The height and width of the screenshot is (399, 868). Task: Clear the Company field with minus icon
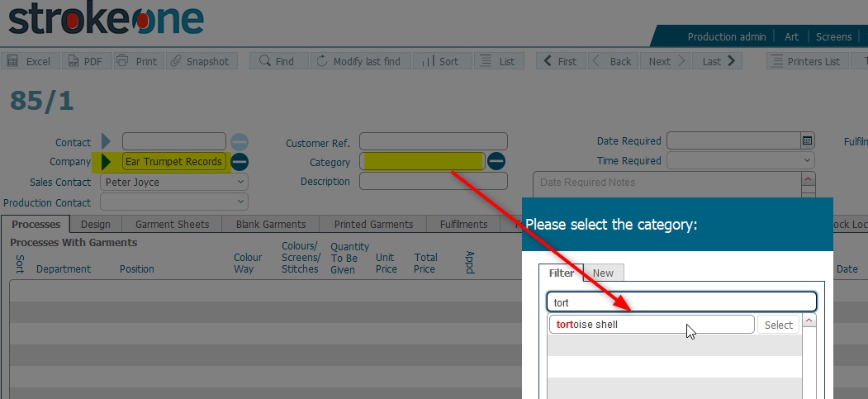pyautogui.click(x=240, y=162)
